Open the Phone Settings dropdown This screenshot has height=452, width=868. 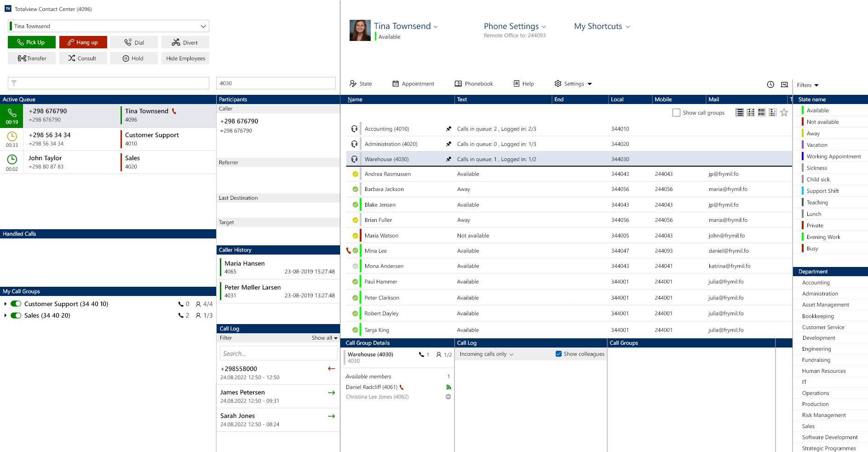(515, 26)
